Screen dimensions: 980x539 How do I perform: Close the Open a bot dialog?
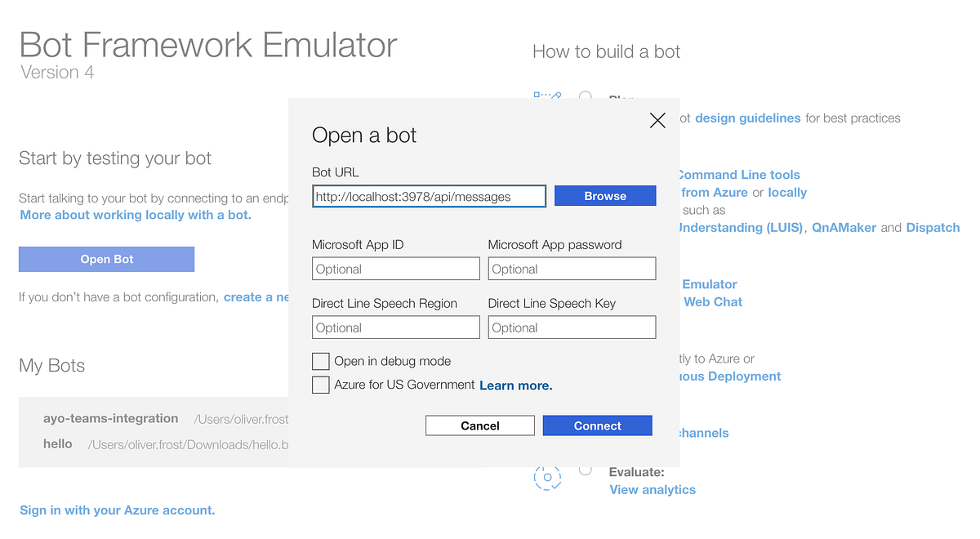(657, 120)
